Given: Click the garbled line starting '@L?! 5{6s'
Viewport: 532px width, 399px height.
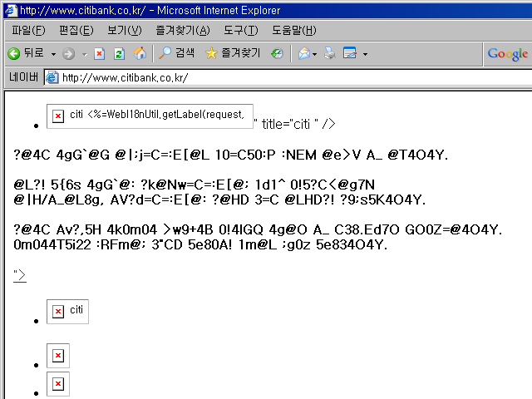Looking at the screenshot, I should [194, 185].
